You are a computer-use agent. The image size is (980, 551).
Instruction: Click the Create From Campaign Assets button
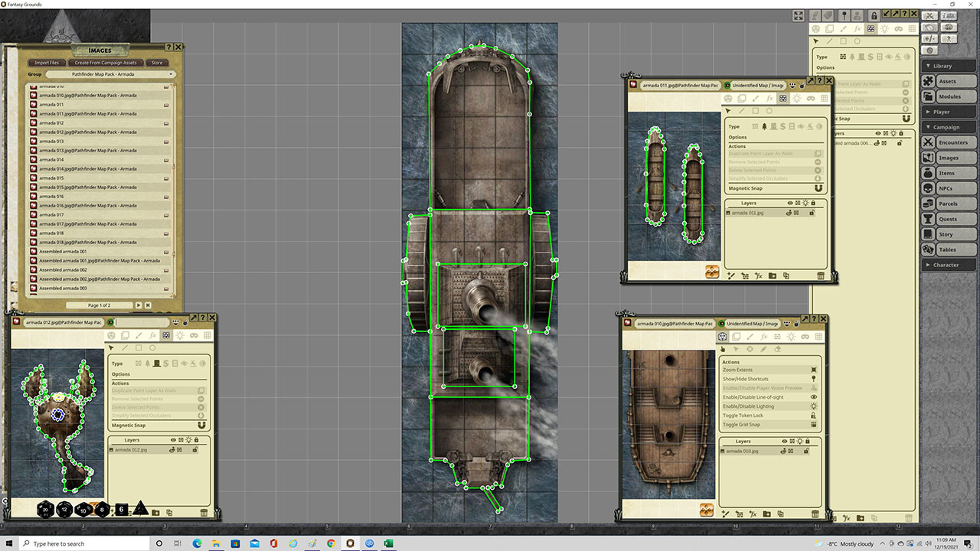(x=106, y=63)
